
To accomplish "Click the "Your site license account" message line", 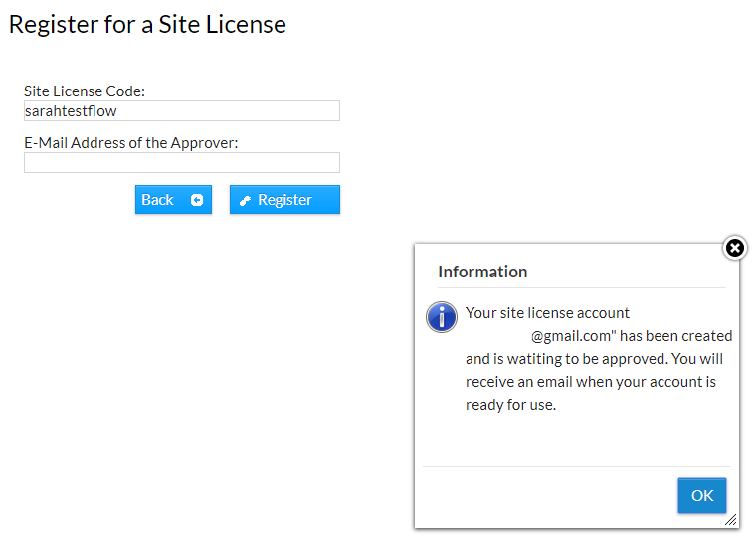I will [547, 313].
